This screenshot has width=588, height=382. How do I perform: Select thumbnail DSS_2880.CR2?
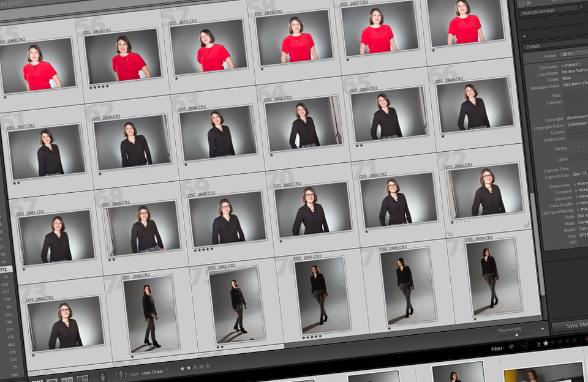tap(151, 315)
